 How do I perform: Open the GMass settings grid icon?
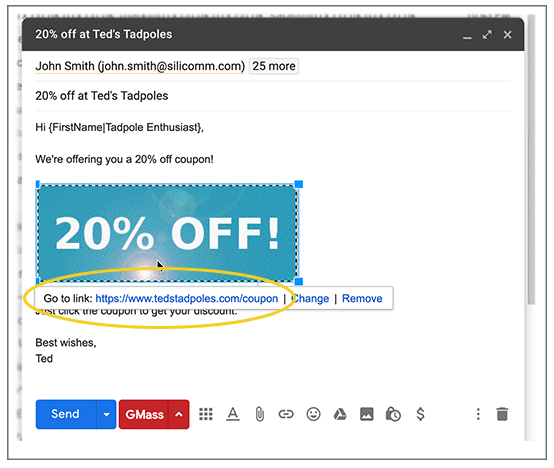coord(206,414)
